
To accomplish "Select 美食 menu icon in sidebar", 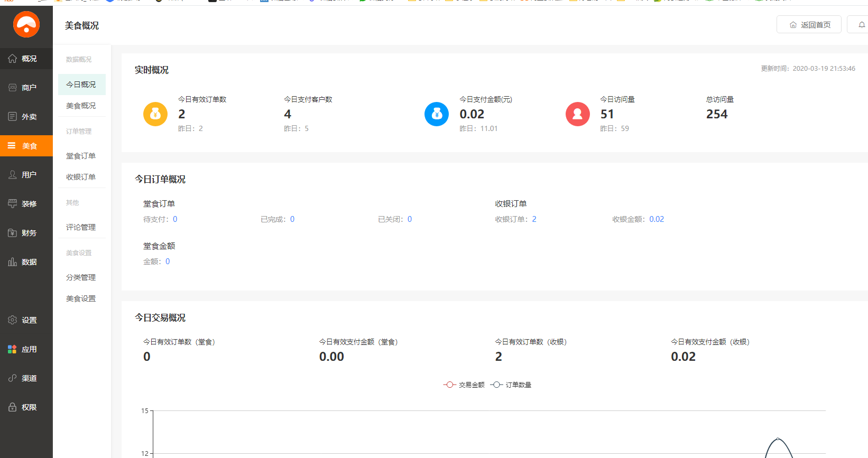I will [12, 146].
